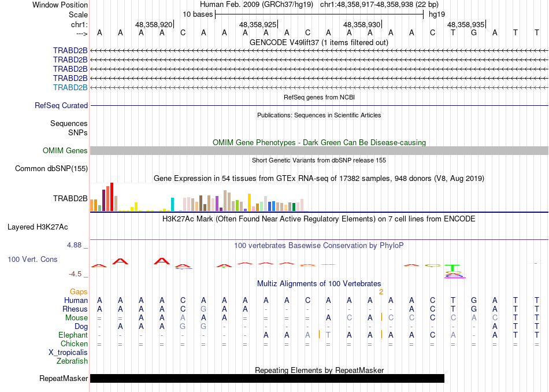This screenshot has height=392, width=549.
Task: Click the orange gap count '2'
Action: point(381,292)
